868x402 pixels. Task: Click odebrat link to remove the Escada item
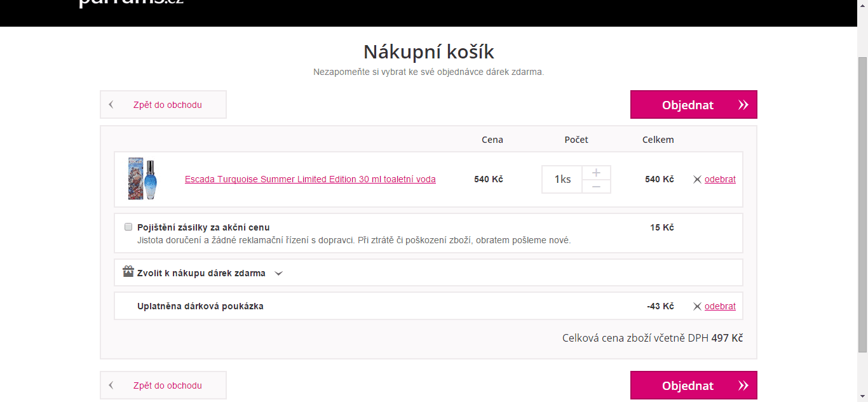pos(720,179)
